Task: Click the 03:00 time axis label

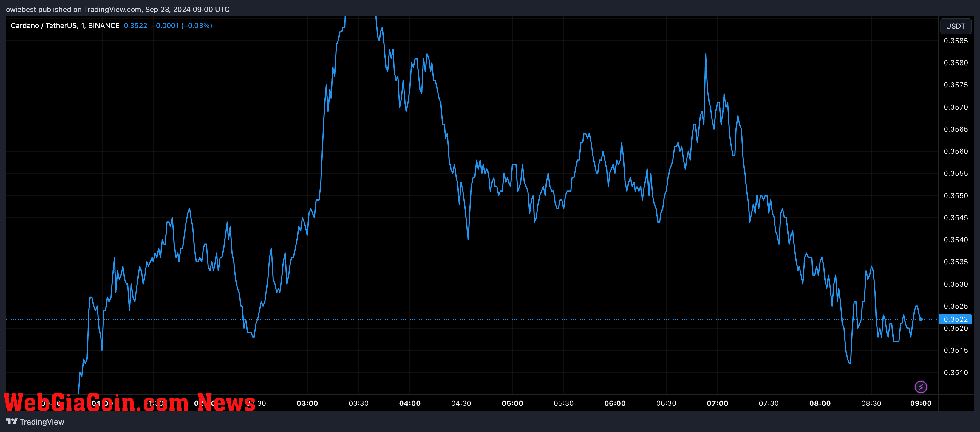Action: pyautogui.click(x=307, y=403)
